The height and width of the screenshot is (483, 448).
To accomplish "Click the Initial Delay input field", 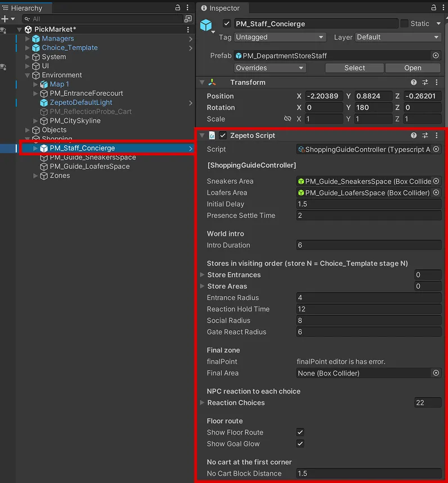I will (x=369, y=204).
